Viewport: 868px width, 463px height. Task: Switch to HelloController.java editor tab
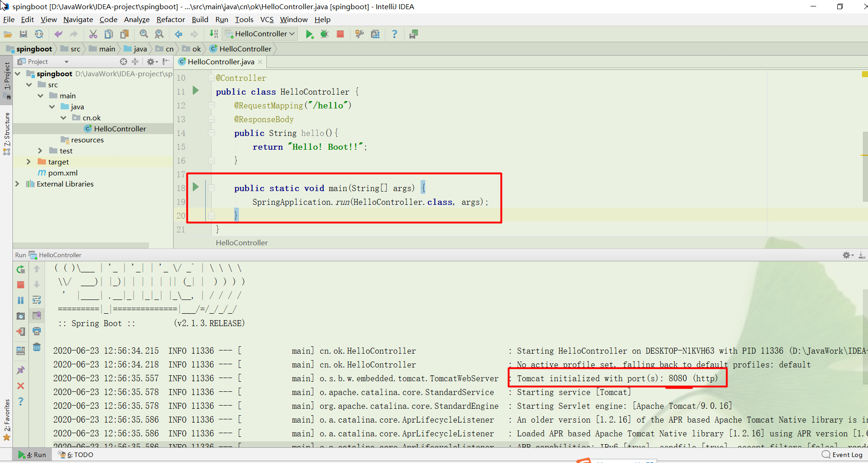click(221, 62)
